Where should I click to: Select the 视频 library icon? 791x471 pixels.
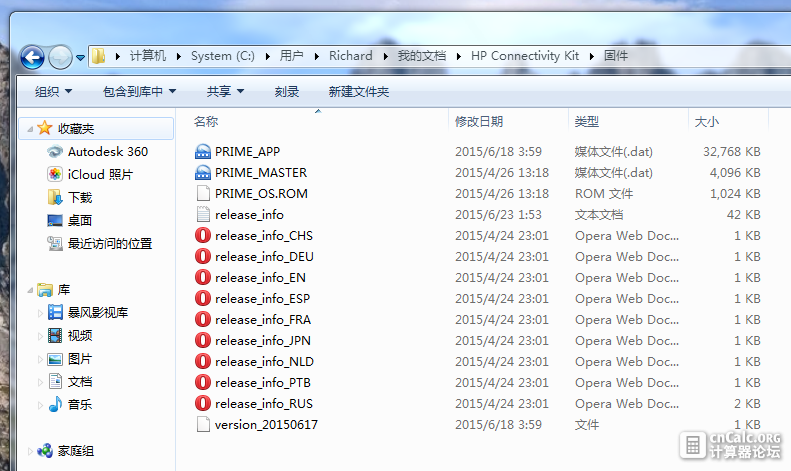click(55, 335)
